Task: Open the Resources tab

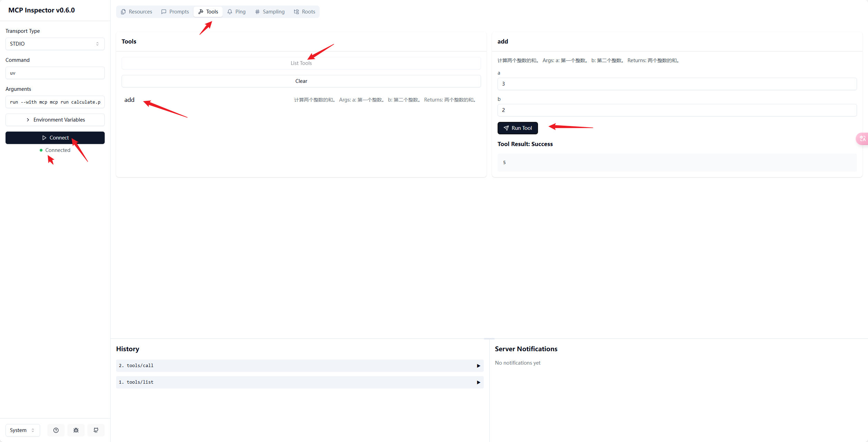Action: (136, 12)
